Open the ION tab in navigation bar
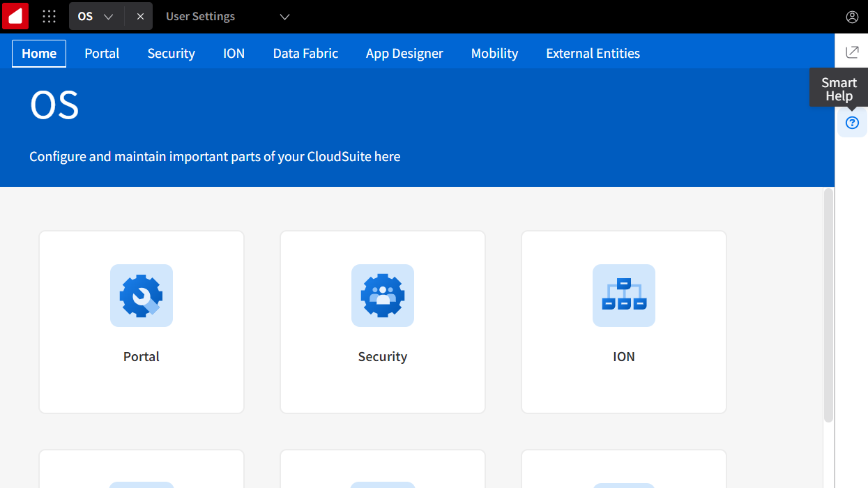The height and width of the screenshot is (488, 868). click(x=234, y=54)
